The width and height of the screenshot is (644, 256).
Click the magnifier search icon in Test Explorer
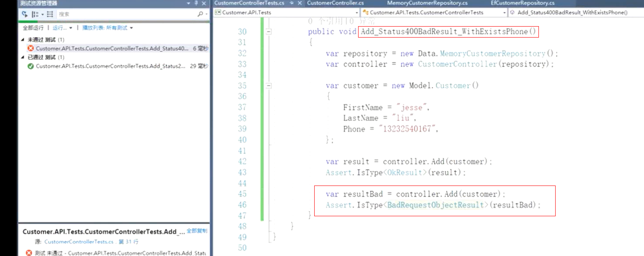[200, 14]
